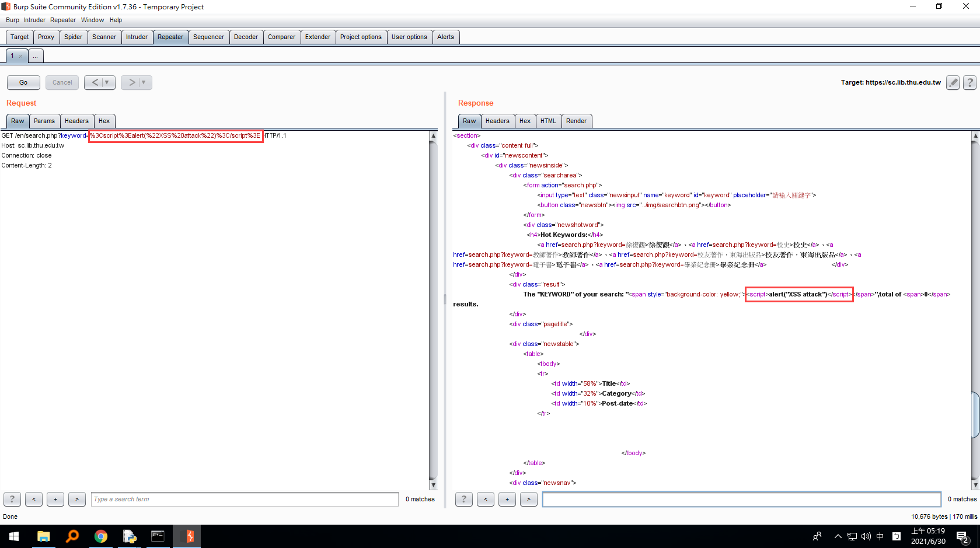980x548 pixels.
Task: Switch to the Sequencer tab
Action: click(209, 37)
